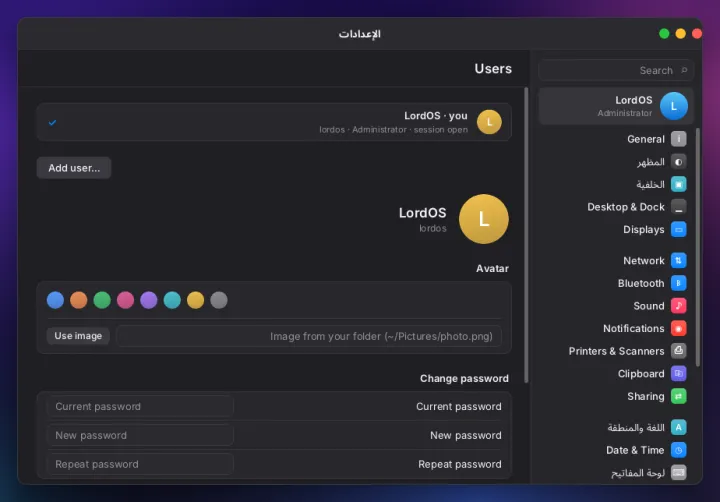The image size is (720, 502).
Task: Click 'lordos · Administrator · session open' text
Action: pos(394,130)
